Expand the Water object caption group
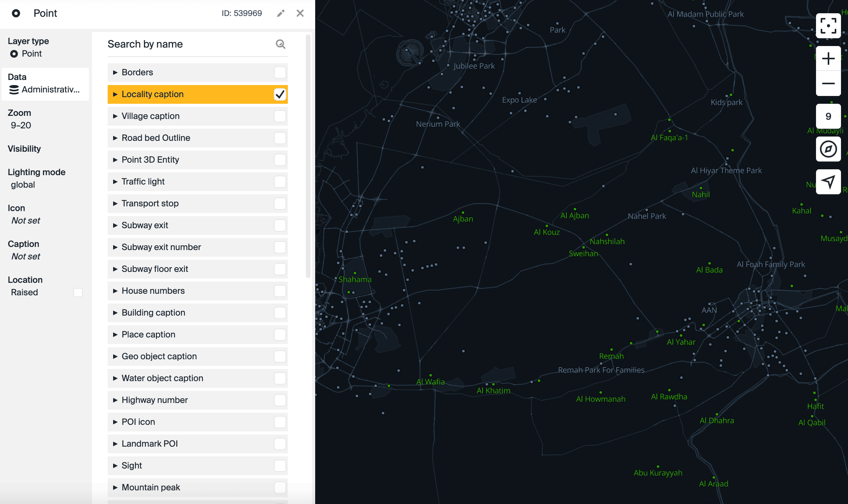The width and height of the screenshot is (848, 504). coord(115,378)
